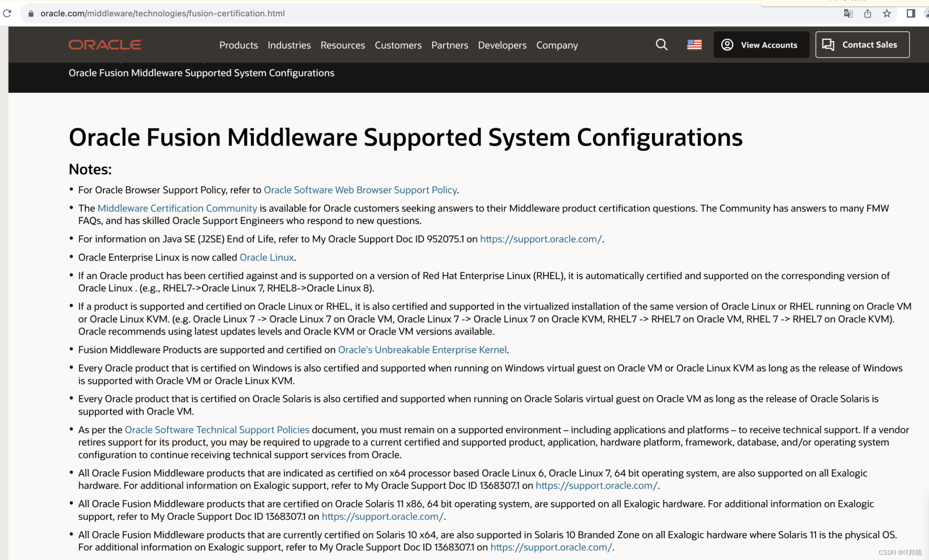Screen dimensions: 929x560
Task: Open the Customers menu
Action: (398, 45)
